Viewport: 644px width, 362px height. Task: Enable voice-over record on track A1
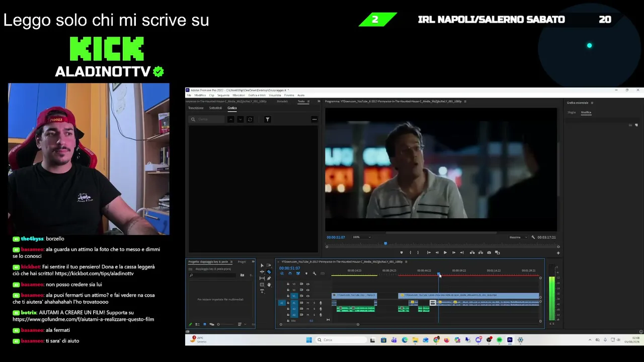coord(320,303)
